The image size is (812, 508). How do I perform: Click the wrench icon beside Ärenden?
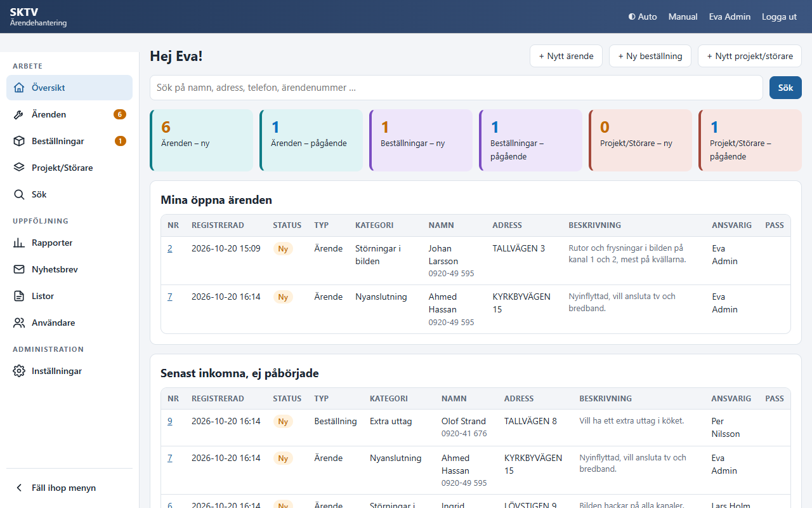point(19,114)
